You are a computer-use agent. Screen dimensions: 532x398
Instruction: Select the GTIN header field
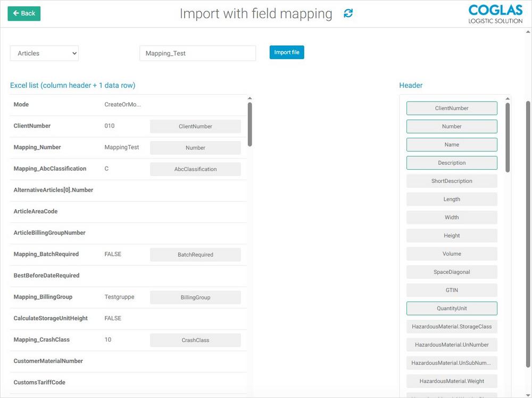click(452, 290)
